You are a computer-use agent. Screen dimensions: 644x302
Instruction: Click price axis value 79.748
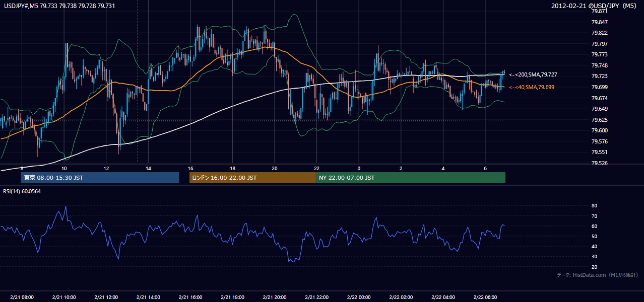click(600, 65)
